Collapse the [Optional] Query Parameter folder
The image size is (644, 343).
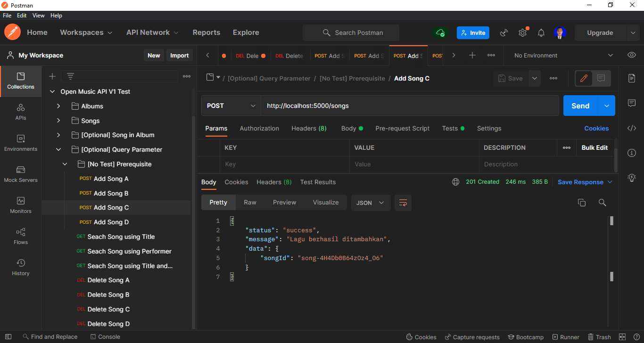pyautogui.click(x=58, y=149)
